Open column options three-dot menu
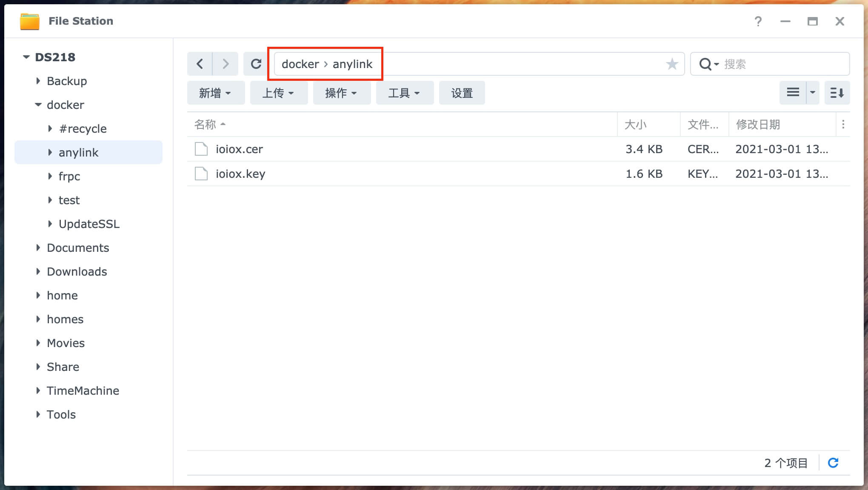The image size is (868, 490). point(843,124)
